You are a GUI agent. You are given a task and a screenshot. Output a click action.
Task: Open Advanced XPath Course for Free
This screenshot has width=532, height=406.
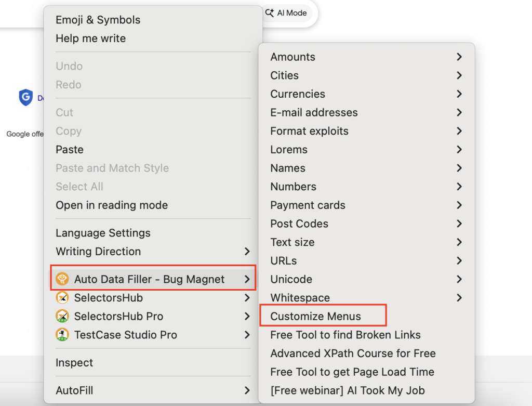click(x=353, y=353)
